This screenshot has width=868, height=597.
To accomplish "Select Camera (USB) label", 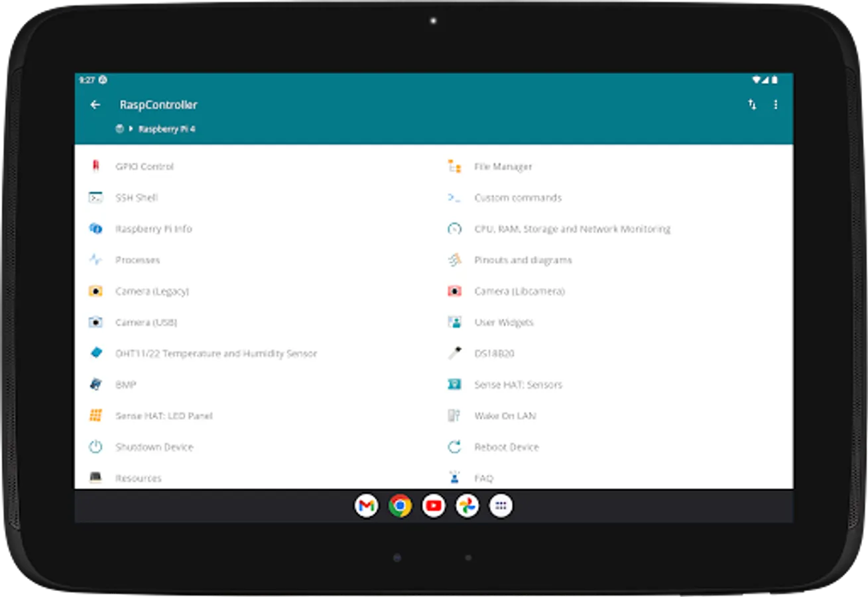I will point(146,322).
